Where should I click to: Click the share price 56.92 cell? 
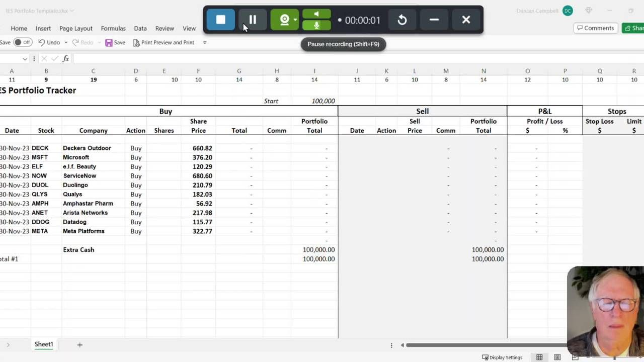point(198,204)
